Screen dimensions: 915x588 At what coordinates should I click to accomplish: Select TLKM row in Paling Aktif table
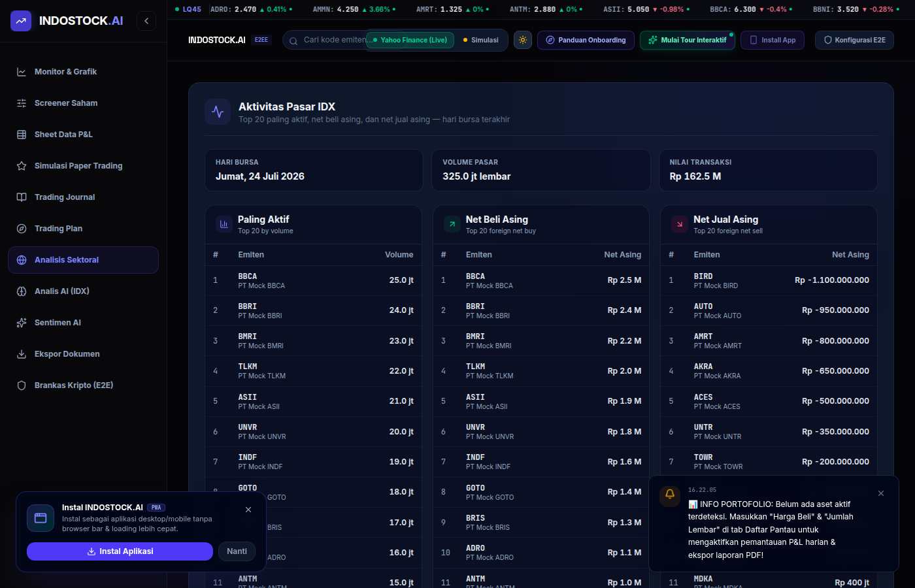click(x=313, y=371)
